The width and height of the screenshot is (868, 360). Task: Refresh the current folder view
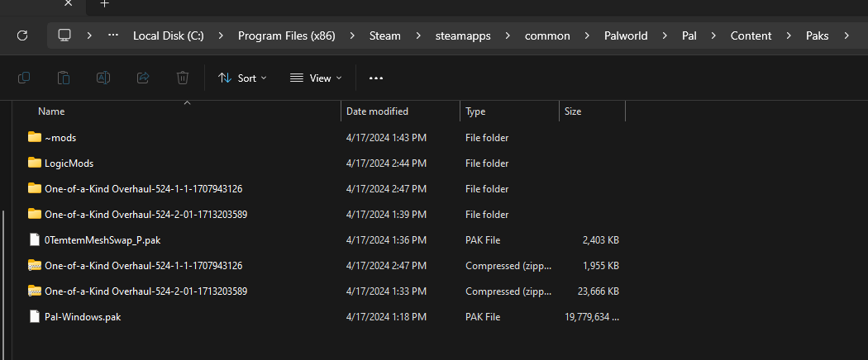point(22,36)
